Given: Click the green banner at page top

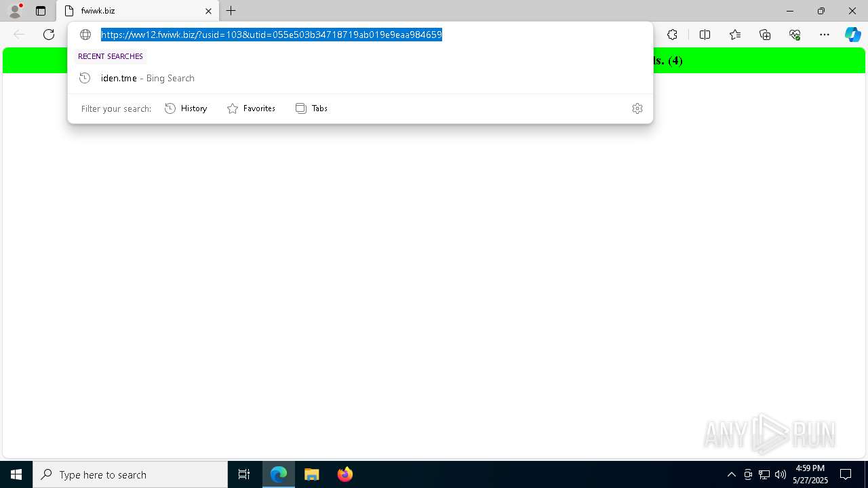Looking at the screenshot, I should tap(434, 60).
